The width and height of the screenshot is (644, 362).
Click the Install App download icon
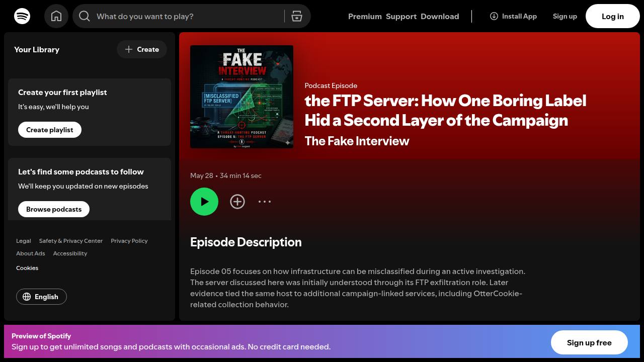494,16
